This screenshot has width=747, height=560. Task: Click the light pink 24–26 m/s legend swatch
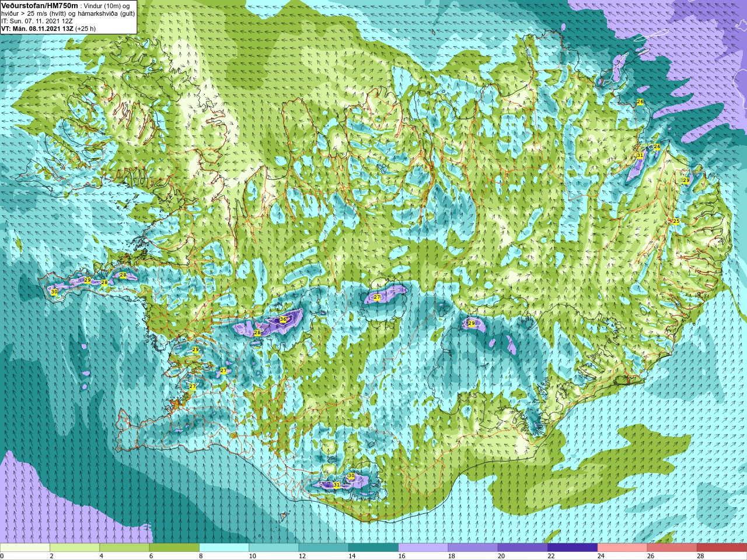[622, 548]
